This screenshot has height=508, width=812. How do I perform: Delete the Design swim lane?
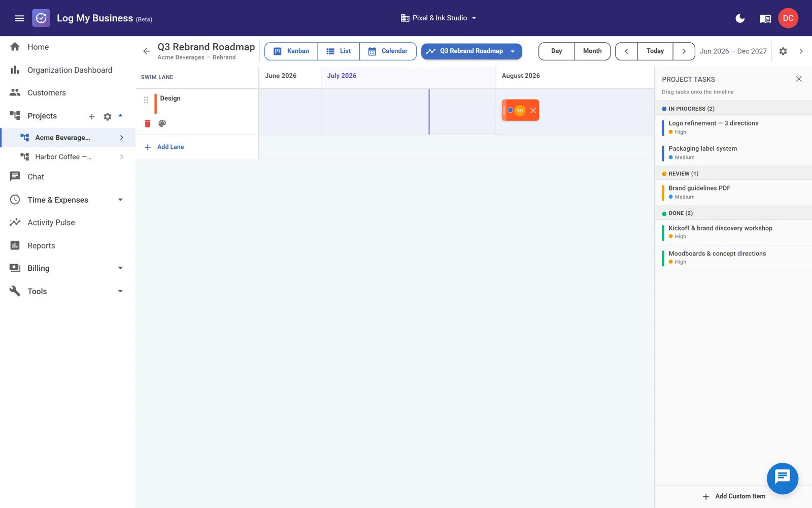pyautogui.click(x=148, y=123)
